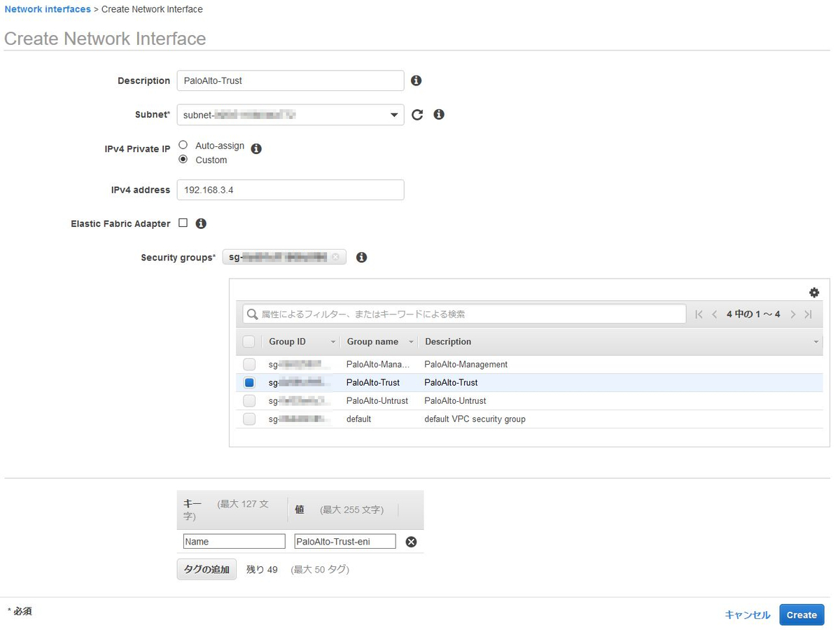
Task: Toggle select-all security groups checkbox
Action: point(249,342)
